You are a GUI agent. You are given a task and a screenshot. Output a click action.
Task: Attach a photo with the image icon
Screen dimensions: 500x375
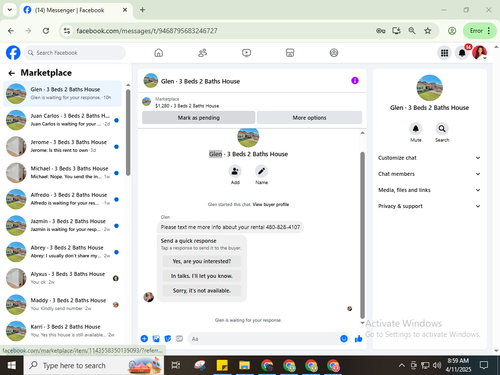[x=156, y=339]
